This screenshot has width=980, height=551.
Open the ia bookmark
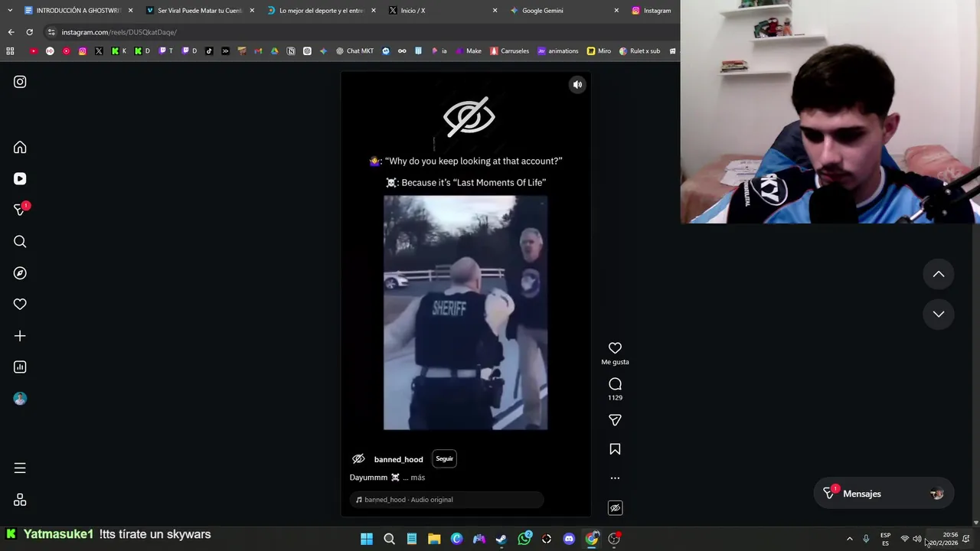click(x=439, y=51)
